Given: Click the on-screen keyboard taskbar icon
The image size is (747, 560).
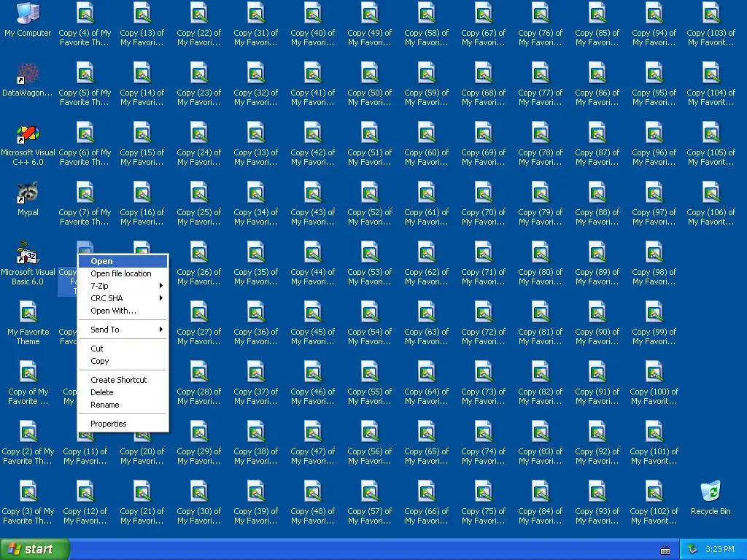Looking at the screenshot, I should (x=665, y=550).
